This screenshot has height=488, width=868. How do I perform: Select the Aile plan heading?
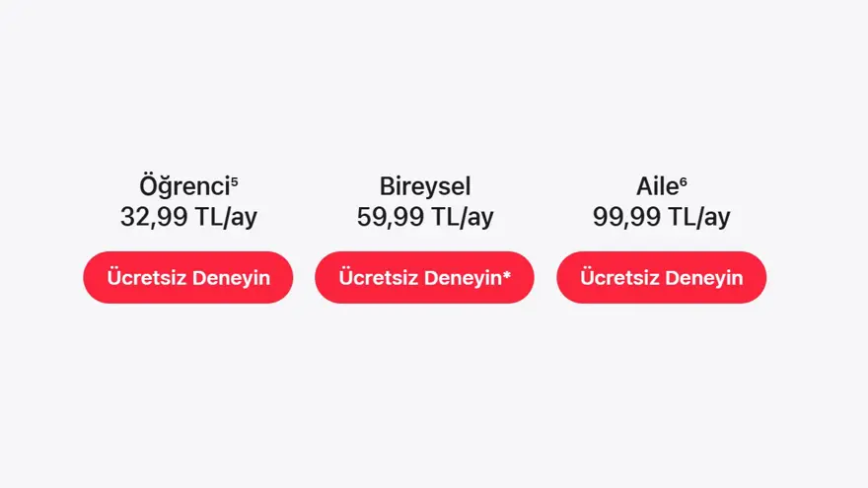click(x=657, y=186)
